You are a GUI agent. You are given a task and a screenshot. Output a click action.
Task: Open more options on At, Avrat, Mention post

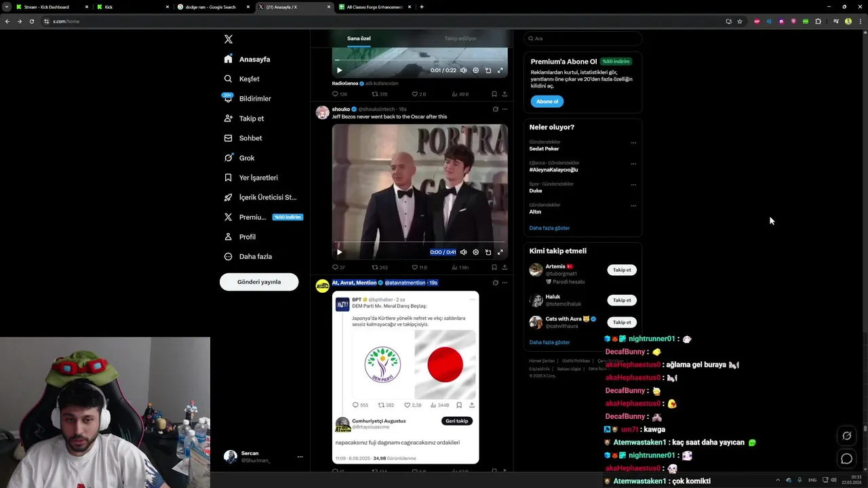505,283
